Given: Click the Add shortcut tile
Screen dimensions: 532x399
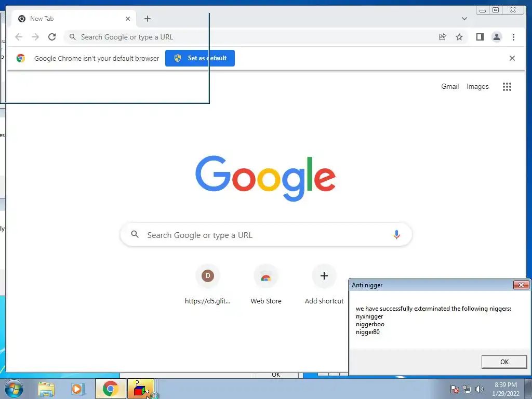Looking at the screenshot, I should point(324,284).
